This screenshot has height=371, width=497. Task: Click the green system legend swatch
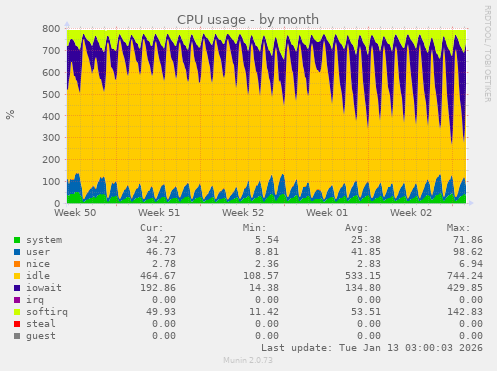pyautogui.click(x=17, y=240)
